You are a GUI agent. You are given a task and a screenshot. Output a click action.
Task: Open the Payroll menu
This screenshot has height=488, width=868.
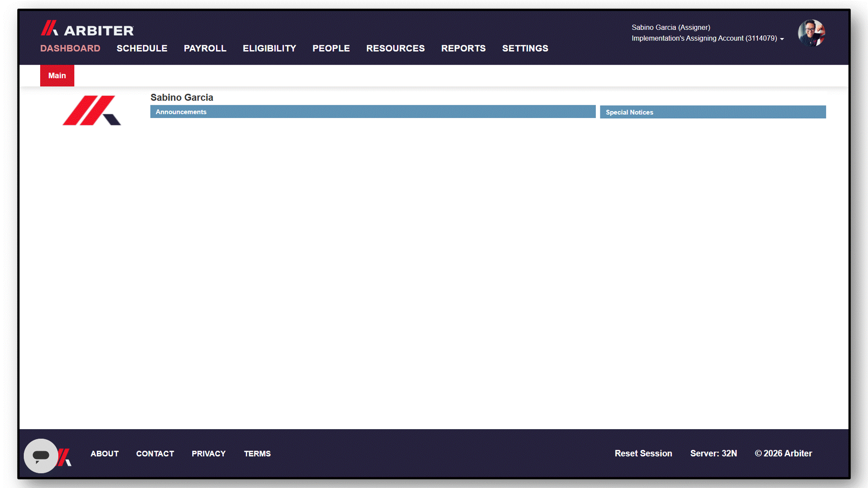click(x=205, y=48)
